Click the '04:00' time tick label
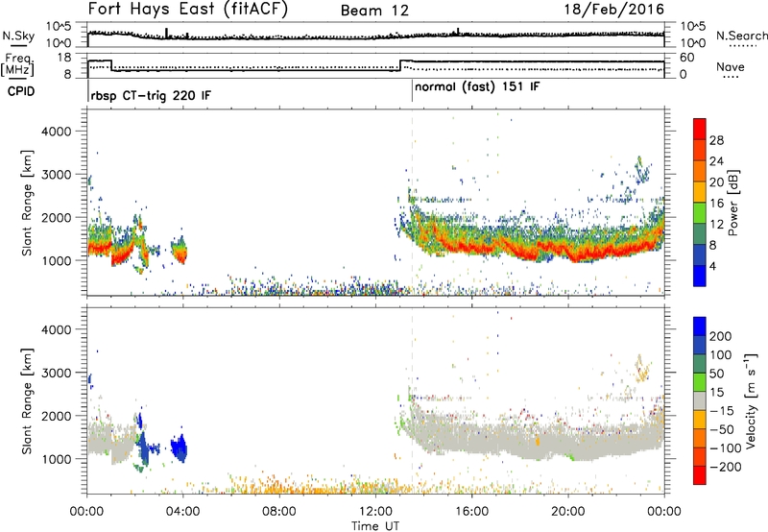 pyautogui.click(x=183, y=512)
